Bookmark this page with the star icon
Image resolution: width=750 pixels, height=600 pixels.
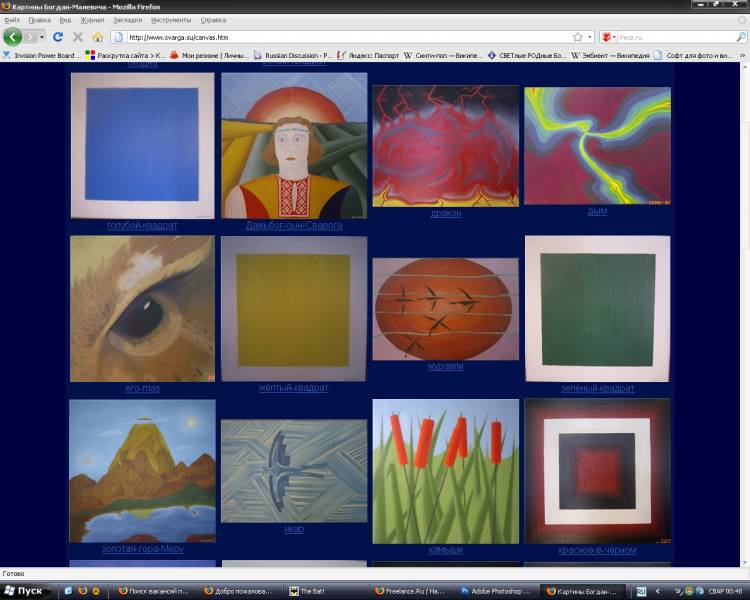click(577, 37)
